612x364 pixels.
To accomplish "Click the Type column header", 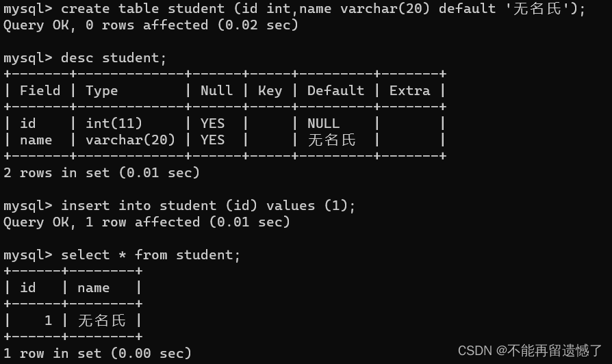I will point(101,91).
